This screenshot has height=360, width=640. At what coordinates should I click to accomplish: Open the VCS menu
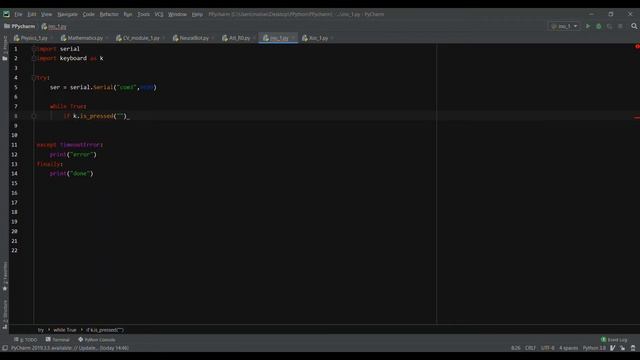pos(159,14)
